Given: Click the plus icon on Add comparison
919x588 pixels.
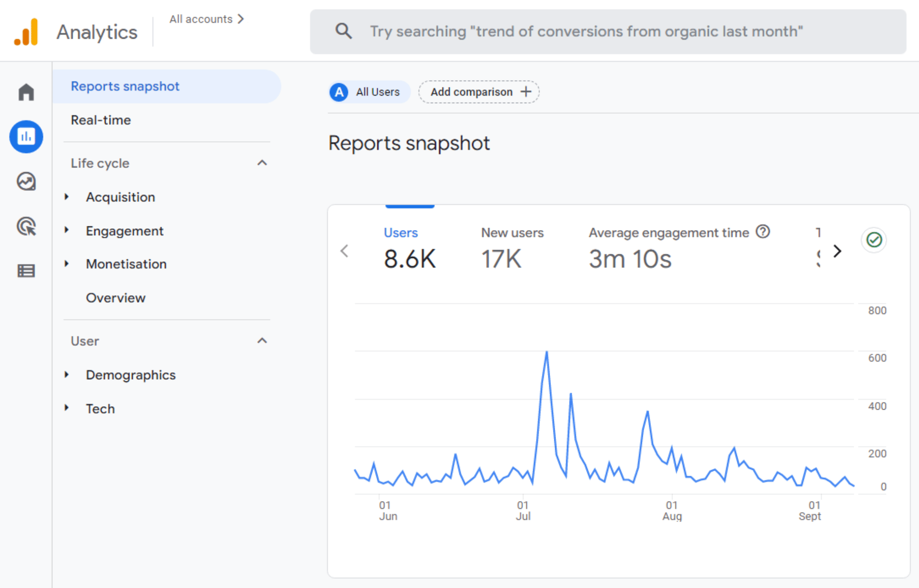Looking at the screenshot, I should [526, 91].
